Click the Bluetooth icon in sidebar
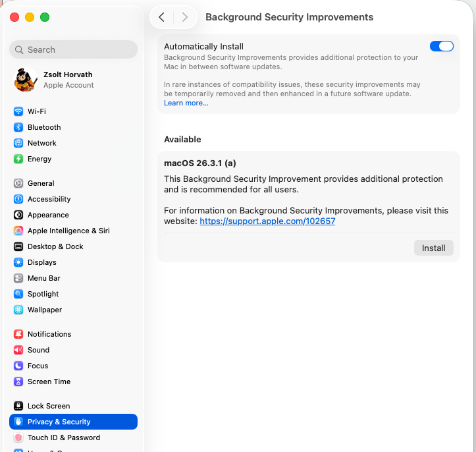This screenshot has width=476, height=452. pos(18,127)
